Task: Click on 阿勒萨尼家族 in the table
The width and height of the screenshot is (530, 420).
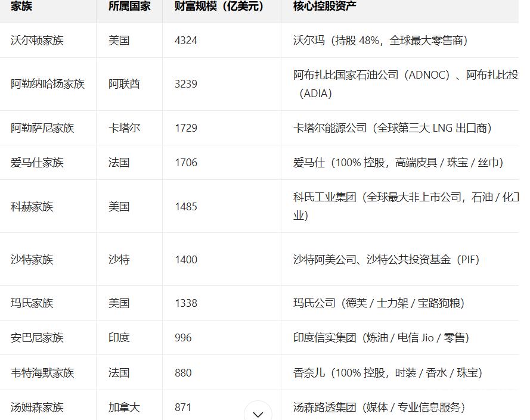Action: point(42,128)
